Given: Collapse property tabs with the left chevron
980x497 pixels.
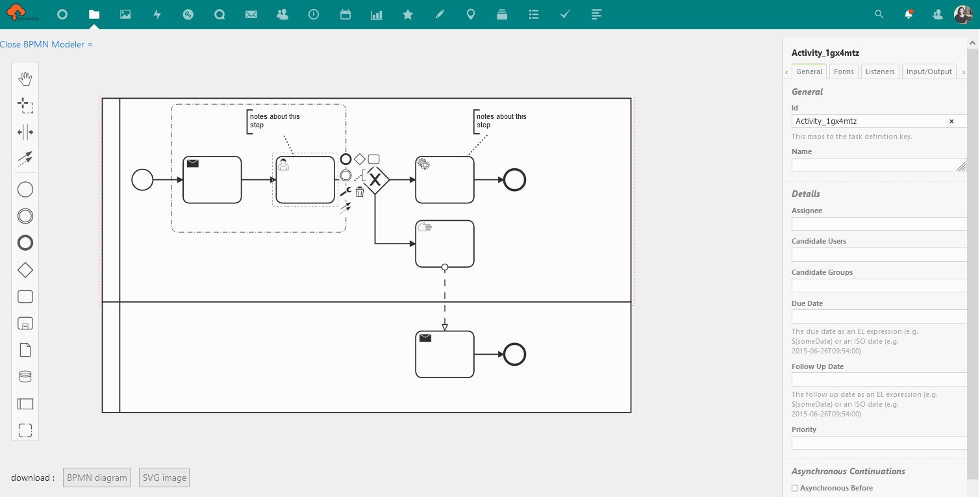Looking at the screenshot, I should [x=786, y=71].
